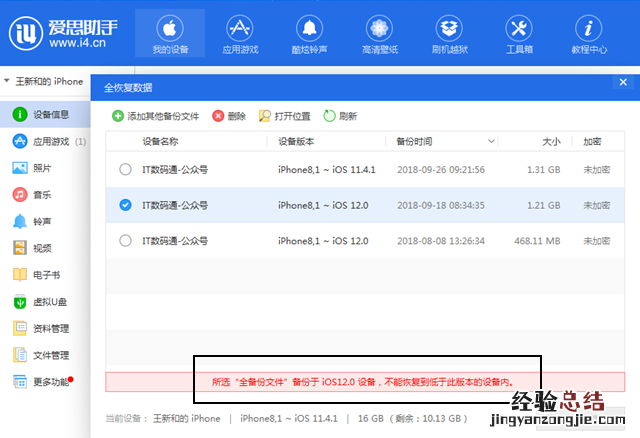Sort by 大小 column header

click(x=551, y=141)
